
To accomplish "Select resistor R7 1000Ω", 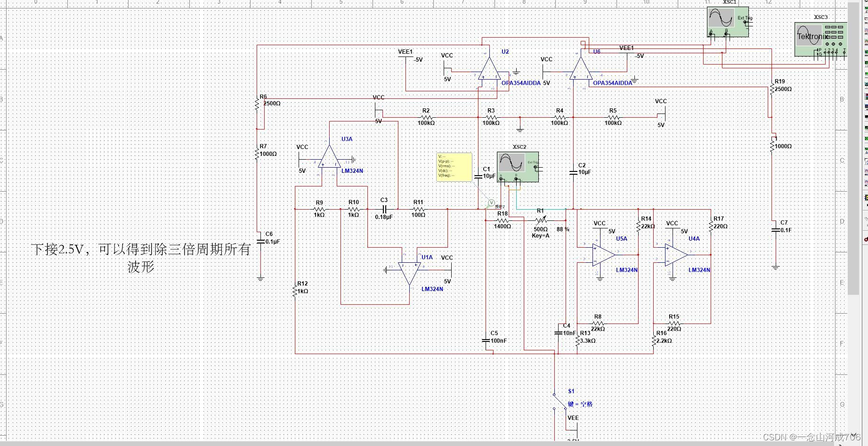I will coord(257,154).
